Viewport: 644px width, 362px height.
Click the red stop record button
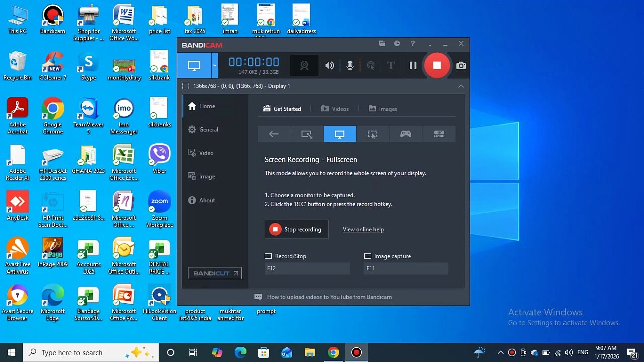(x=437, y=66)
